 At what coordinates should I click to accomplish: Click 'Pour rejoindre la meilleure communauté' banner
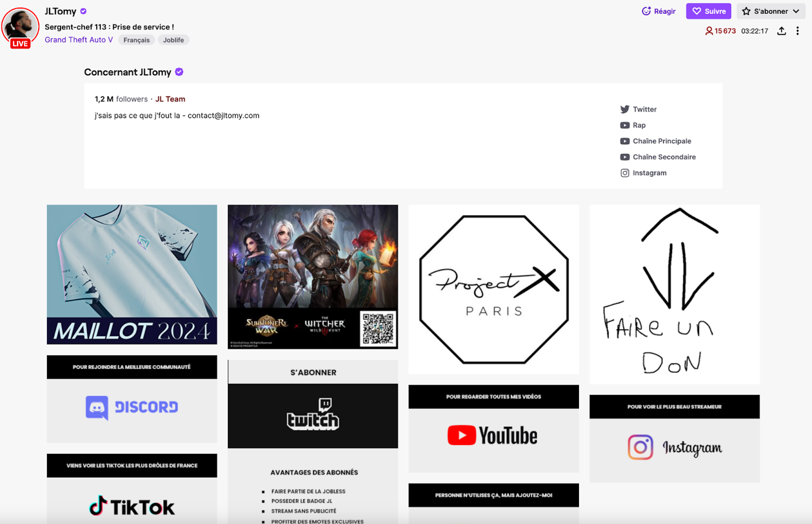132,367
